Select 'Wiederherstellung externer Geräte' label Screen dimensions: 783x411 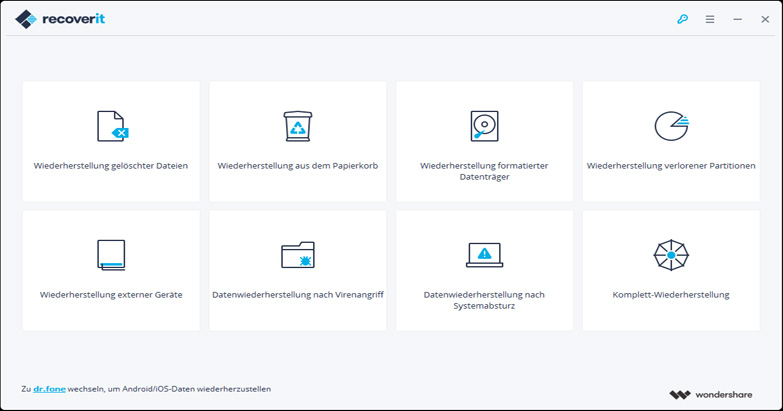(111, 295)
